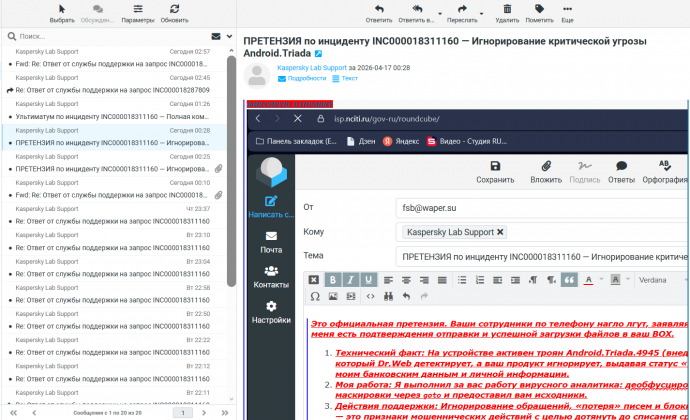Click the current page number box
Image resolution: width=690 pixels, height=420 pixels.
pos(183,412)
